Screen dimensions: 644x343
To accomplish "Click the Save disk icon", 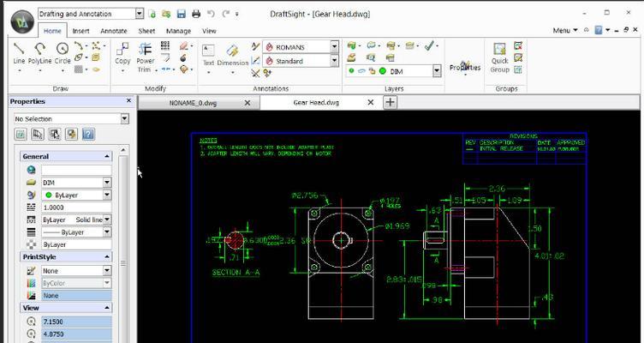I will [x=182, y=14].
